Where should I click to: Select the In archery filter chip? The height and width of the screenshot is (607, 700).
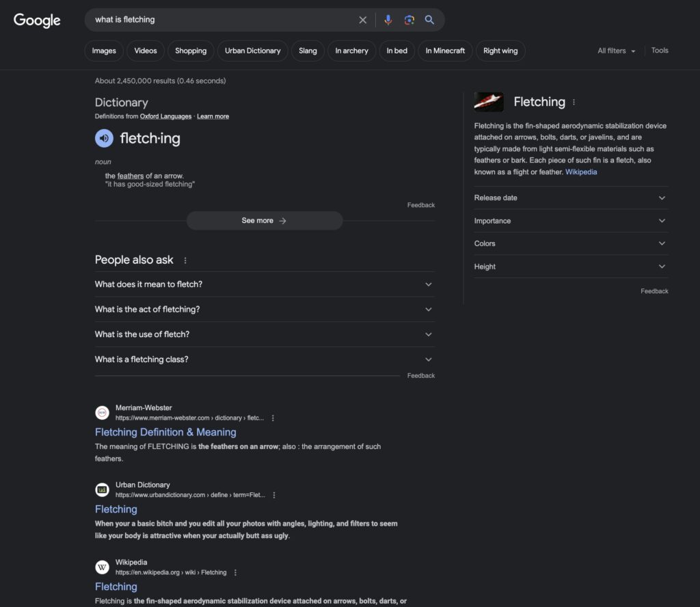tap(352, 51)
